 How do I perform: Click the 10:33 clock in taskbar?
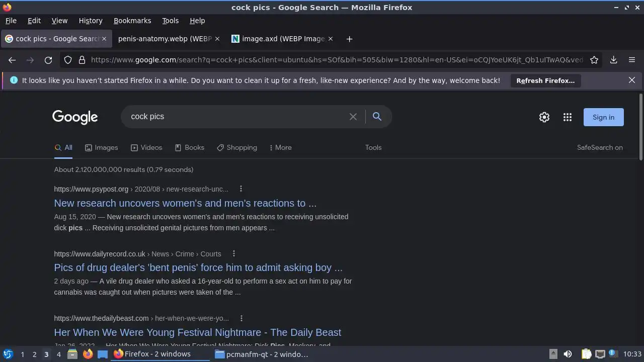point(632,354)
